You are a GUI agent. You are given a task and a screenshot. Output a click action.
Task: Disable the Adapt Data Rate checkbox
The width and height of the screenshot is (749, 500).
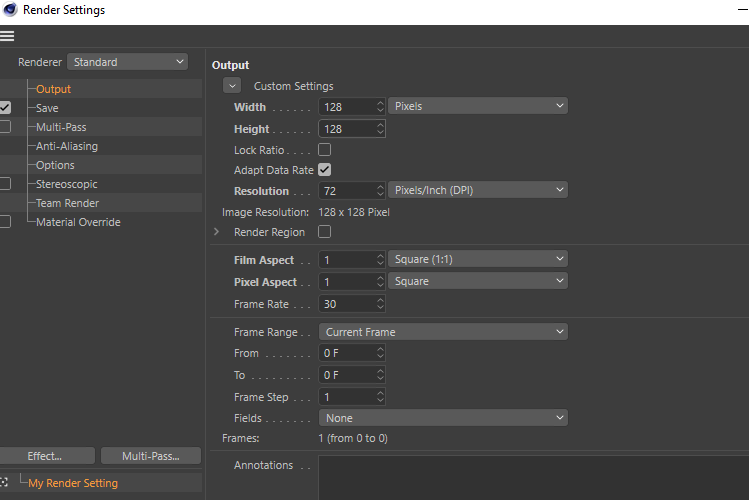tap(324, 170)
